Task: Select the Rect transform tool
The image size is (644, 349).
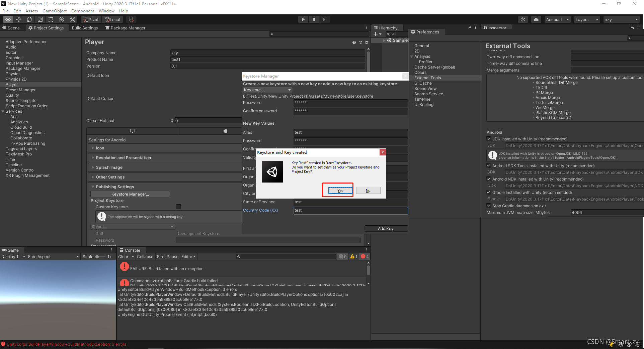Action: 51,19
